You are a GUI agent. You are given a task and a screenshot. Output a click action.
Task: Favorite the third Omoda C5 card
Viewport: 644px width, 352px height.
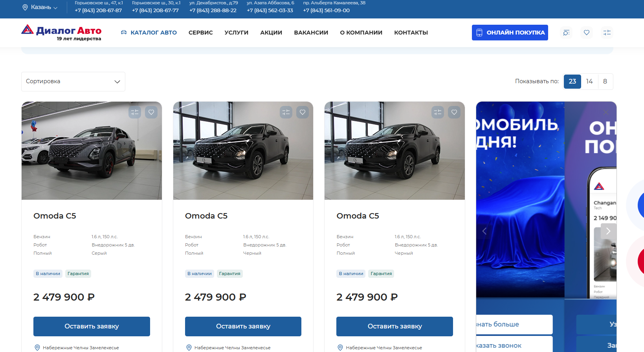coord(454,112)
